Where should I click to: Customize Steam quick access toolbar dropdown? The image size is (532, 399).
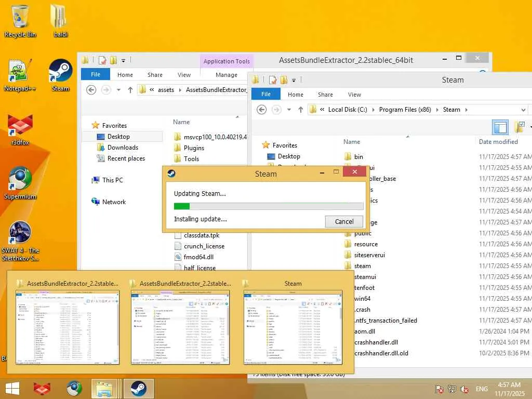pyautogui.click(x=294, y=81)
